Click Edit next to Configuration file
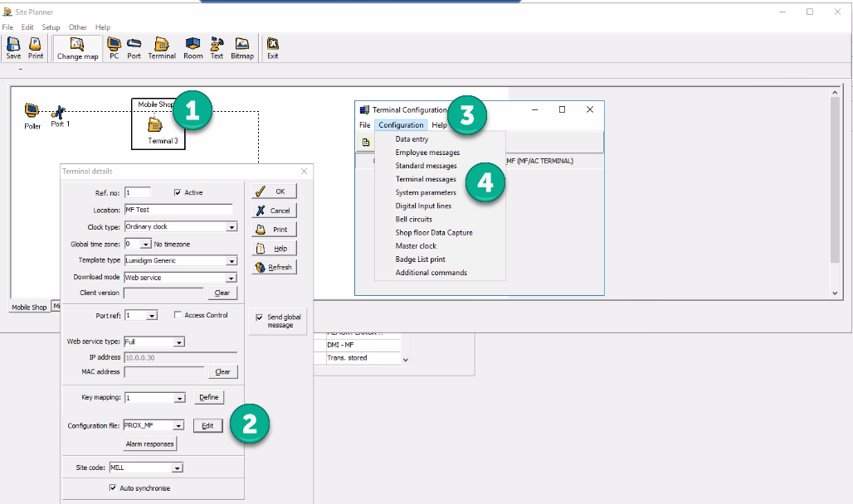 click(x=207, y=426)
